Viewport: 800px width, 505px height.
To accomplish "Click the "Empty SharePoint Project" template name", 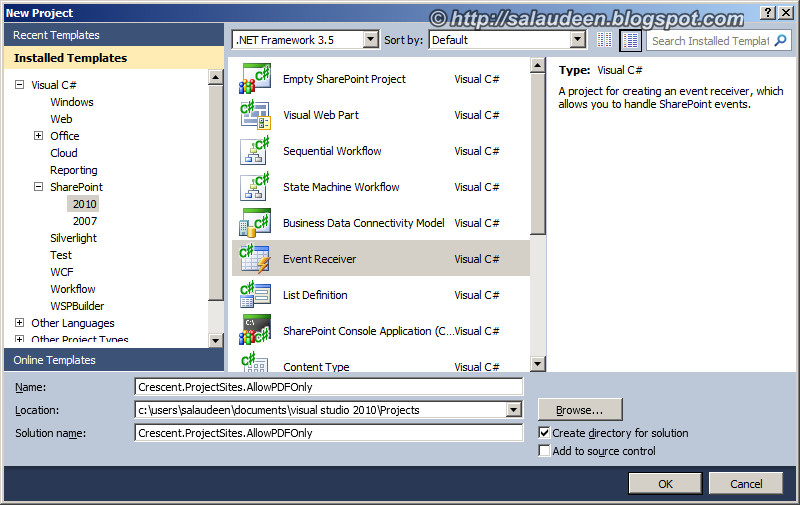I will (344, 79).
